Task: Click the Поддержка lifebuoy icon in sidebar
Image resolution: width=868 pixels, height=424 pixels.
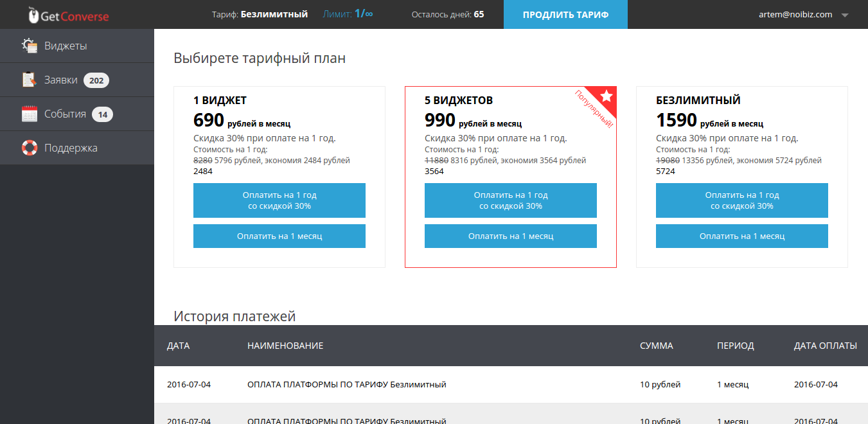Action: click(x=30, y=148)
